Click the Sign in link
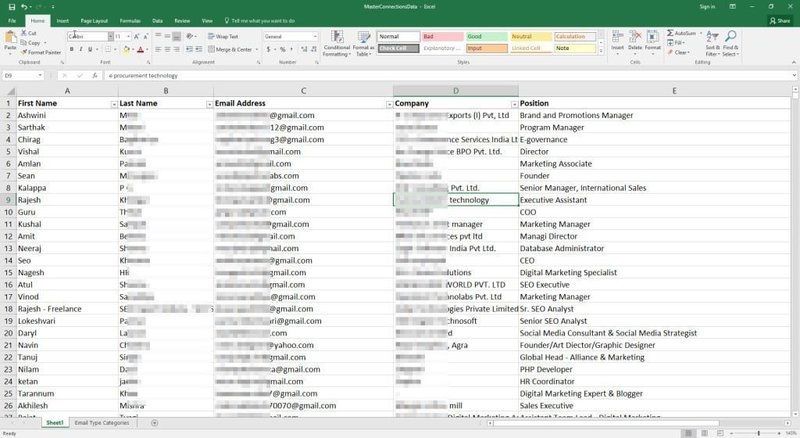This screenshot has width=800, height=438. pyautogui.click(x=707, y=6)
